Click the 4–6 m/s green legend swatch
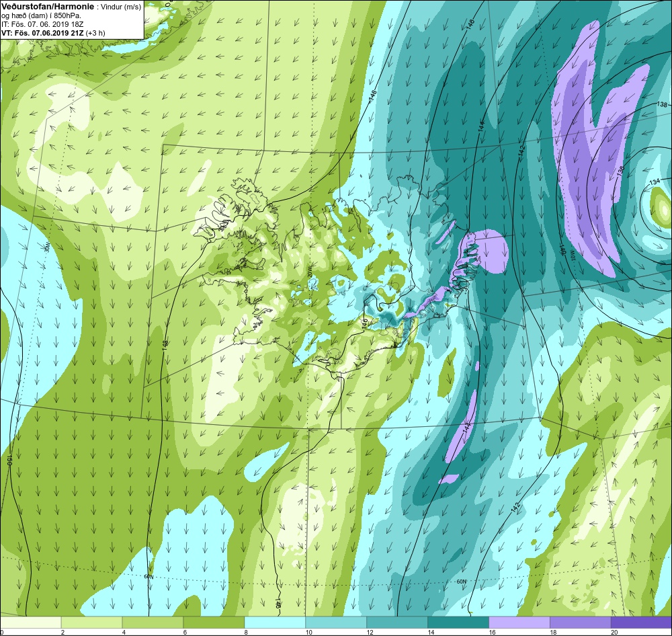This screenshot has height=636, width=672. [x=153, y=622]
